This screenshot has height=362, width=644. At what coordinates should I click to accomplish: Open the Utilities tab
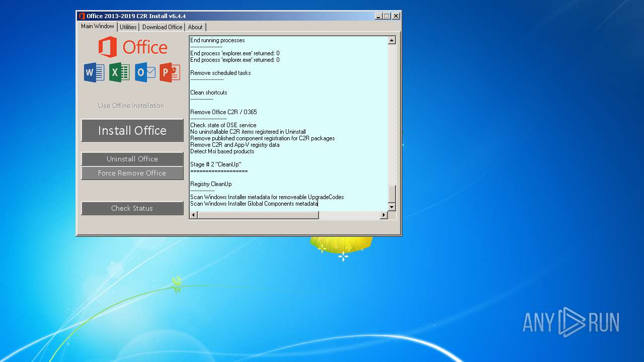128,27
